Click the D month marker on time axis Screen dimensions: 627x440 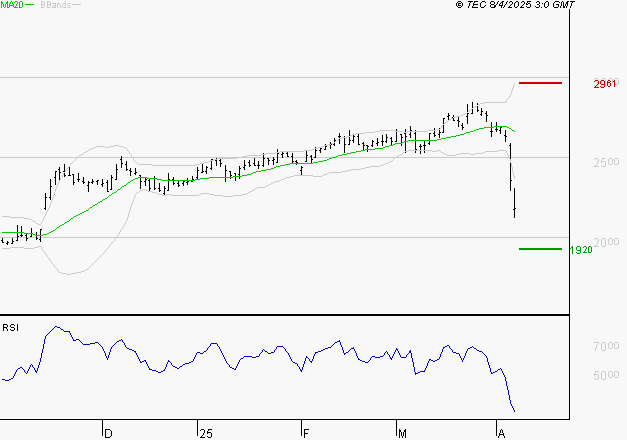(x=108, y=434)
